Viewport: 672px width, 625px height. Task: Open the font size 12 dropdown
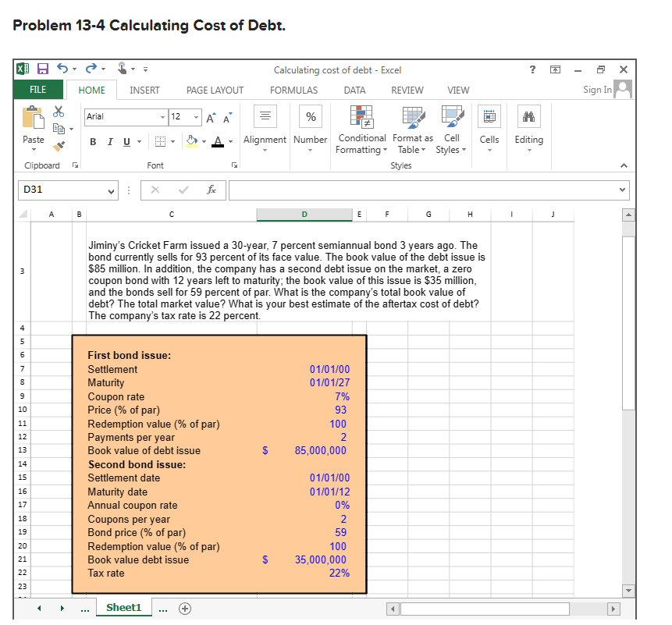(196, 117)
